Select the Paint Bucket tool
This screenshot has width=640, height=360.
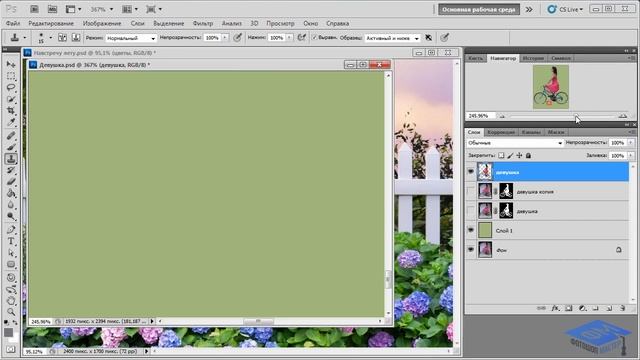(x=11, y=193)
